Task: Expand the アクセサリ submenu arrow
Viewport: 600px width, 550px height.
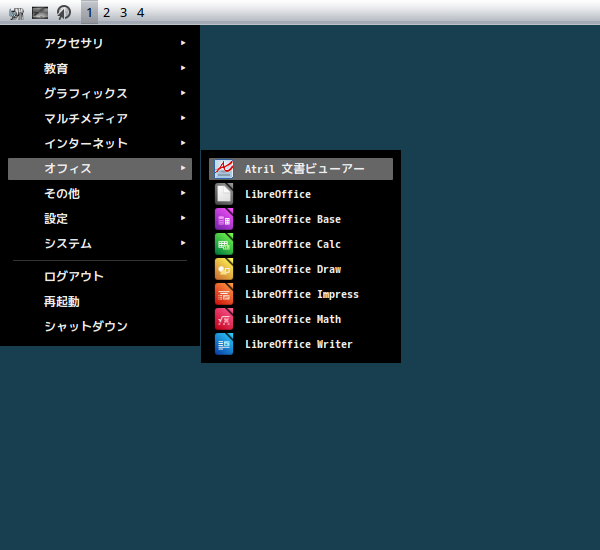Action: pos(183,43)
